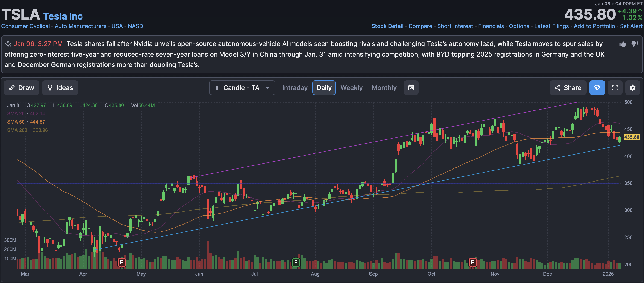Click the red earnings marker near May
Viewport: 644px width, 283px height.
tap(122, 262)
